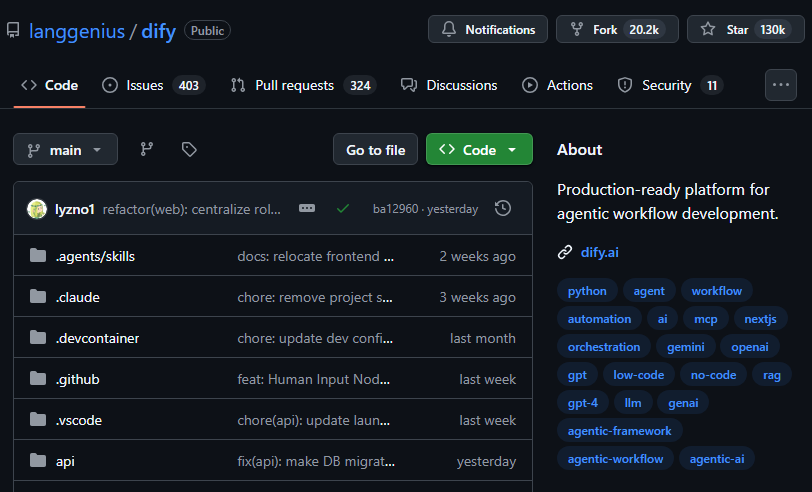Open commit 'chore: update dev confi...'

[315, 338]
